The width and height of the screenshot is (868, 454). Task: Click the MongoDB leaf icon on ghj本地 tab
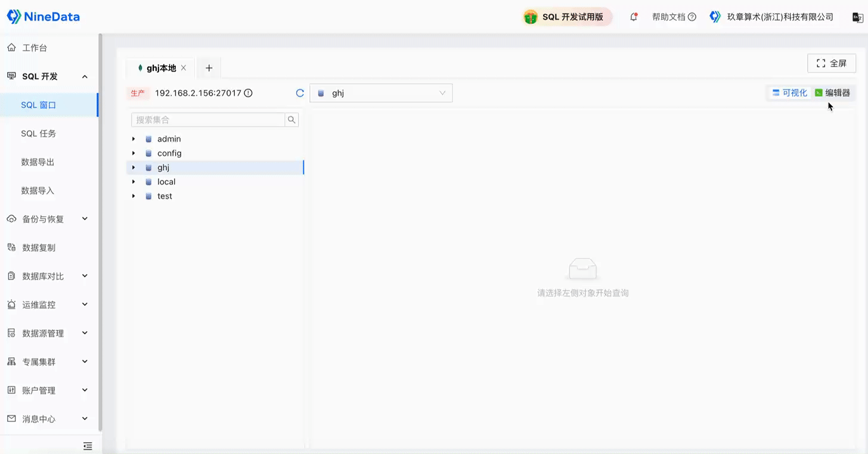tap(140, 68)
